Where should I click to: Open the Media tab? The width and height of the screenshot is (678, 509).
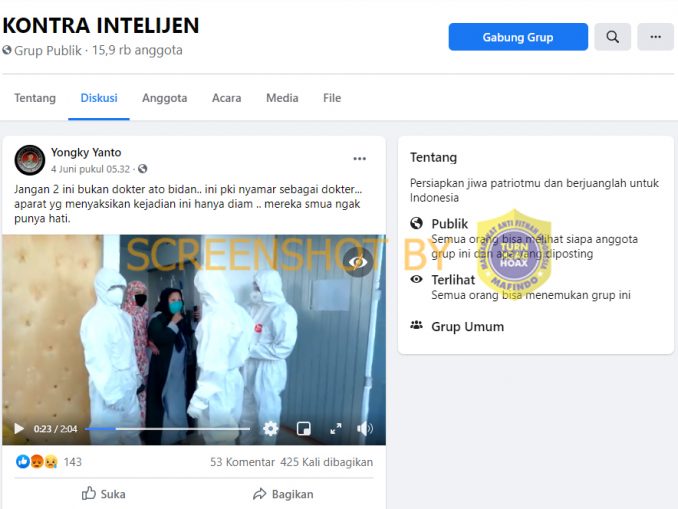[x=282, y=98]
